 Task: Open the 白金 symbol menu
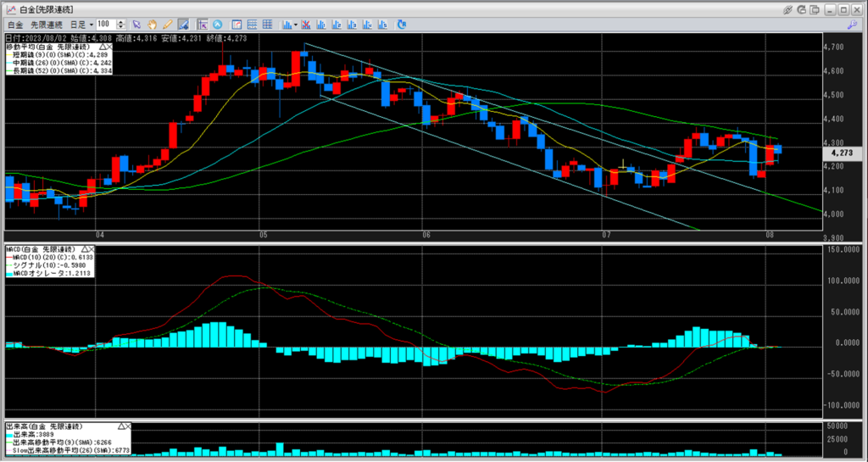coord(15,25)
